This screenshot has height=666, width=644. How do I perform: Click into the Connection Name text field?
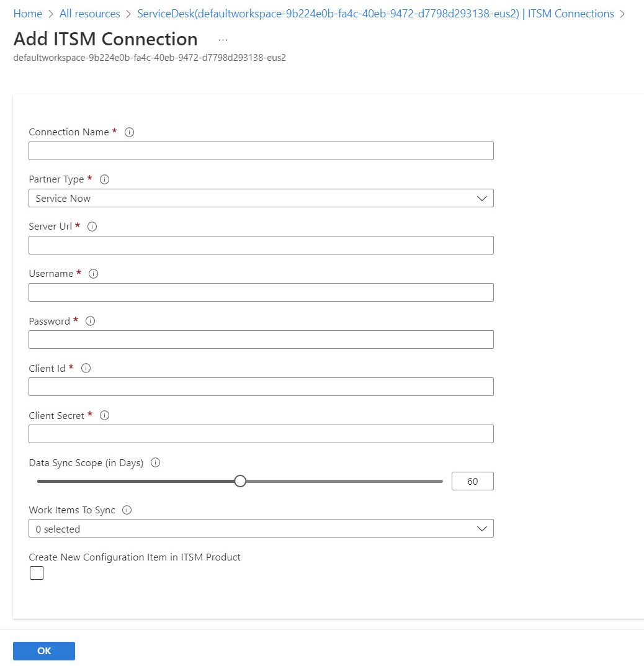pyautogui.click(x=261, y=151)
